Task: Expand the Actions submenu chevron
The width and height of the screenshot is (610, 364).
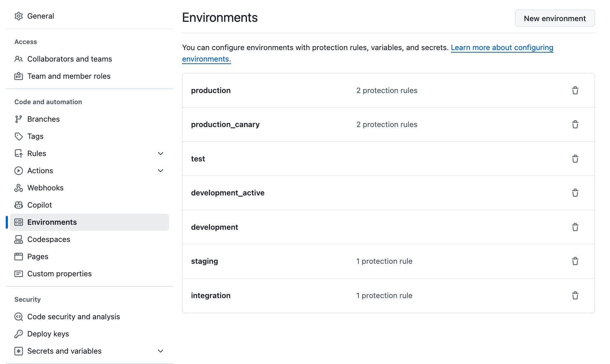Action: pos(161,171)
